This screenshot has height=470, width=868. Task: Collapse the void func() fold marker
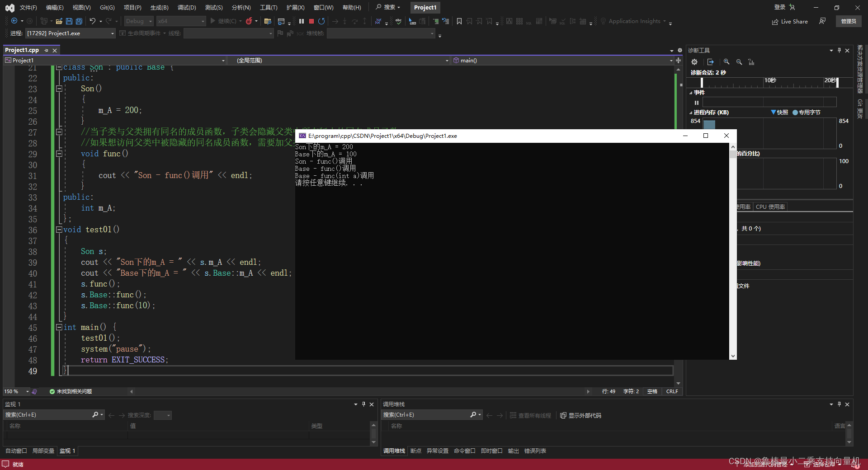click(59, 154)
